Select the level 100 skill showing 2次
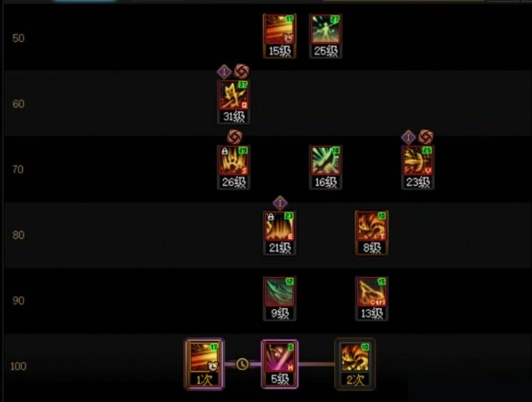 355,364
